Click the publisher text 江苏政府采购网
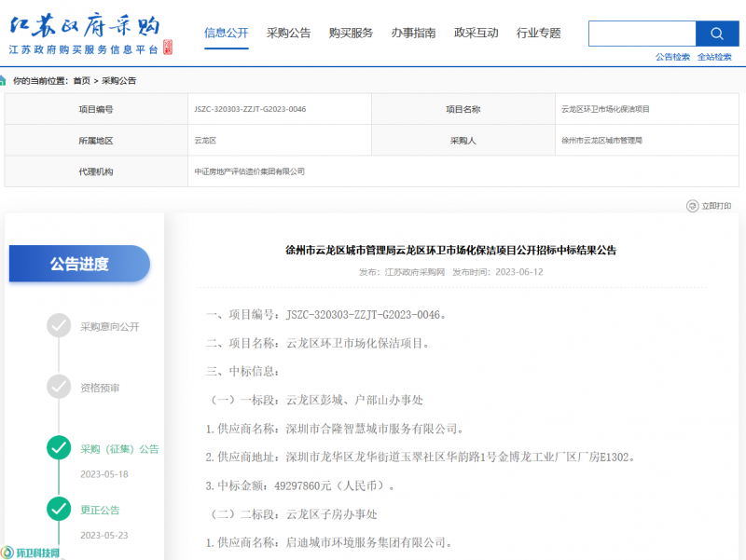Image resolution: width=746 pixels, height=560 pixels. [415, 272]
